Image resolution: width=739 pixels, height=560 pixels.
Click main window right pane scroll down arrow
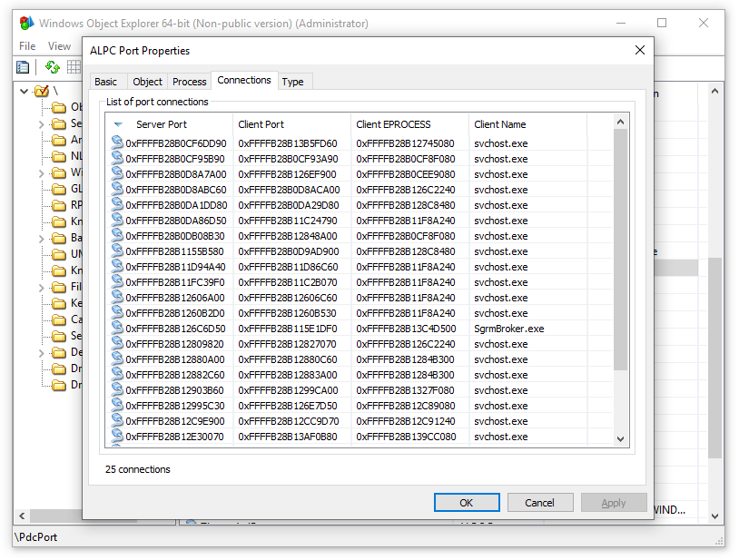click(715, 516)
